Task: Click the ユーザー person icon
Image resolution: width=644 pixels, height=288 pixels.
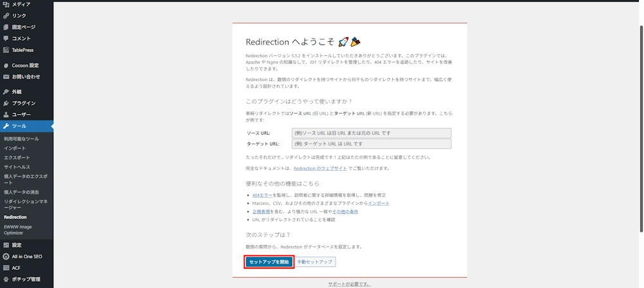Action: (x=6, y=115)
